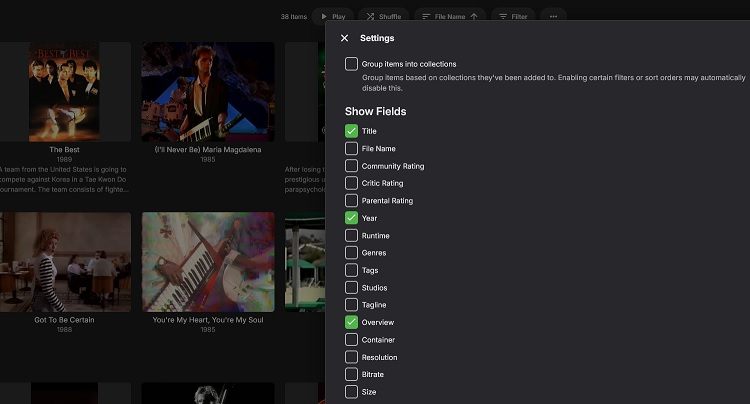Image resolution: width=750 pixels, height=404 pixels.
Task: Enable Group items into collections checkbox
Action: tap(351, 64)
